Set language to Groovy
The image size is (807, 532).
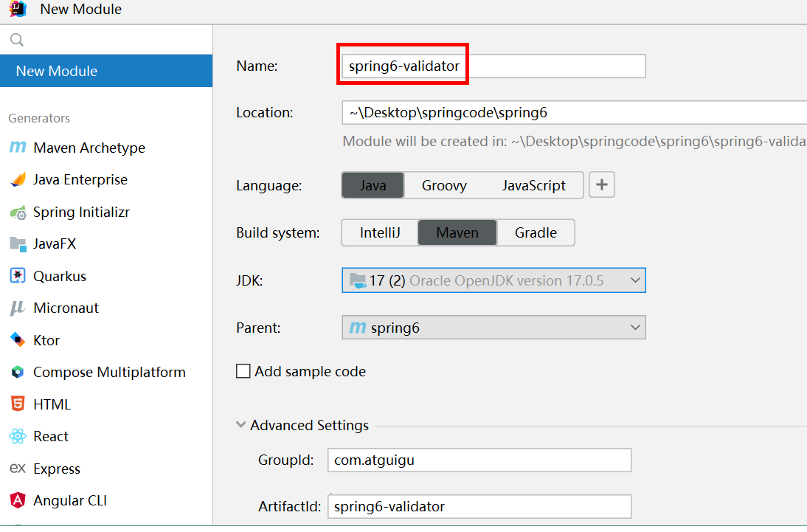tap(444, 185)
